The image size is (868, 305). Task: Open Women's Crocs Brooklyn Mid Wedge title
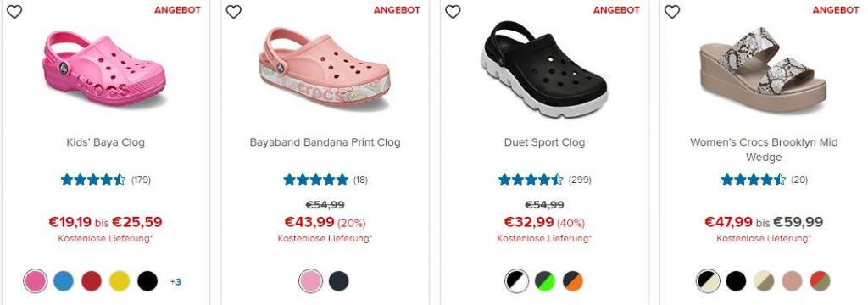(x=764, y=149)
